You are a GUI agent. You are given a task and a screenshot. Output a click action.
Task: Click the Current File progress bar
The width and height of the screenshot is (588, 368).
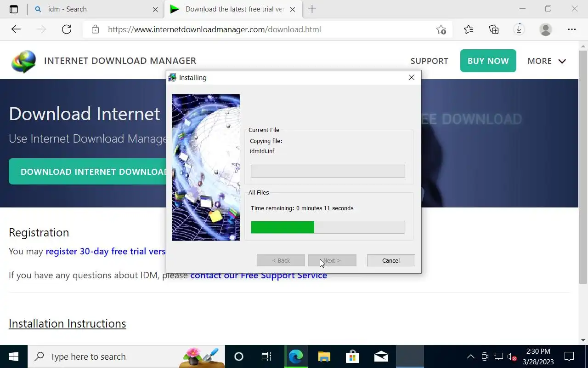pyautogui.click(x=328, y=171)
